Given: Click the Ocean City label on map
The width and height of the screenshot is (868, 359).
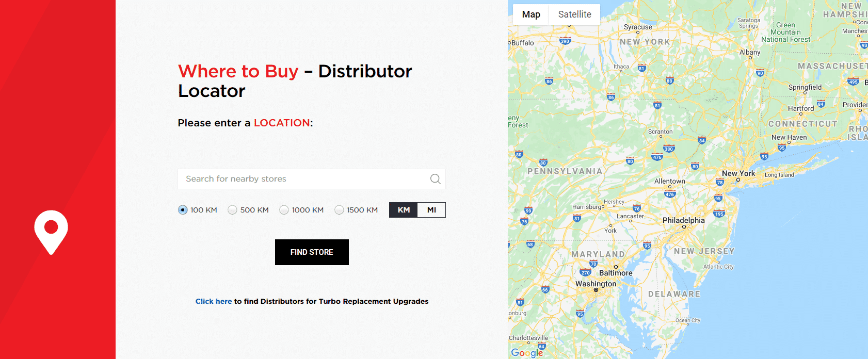Looking at the screenshot, I should click(x=688, y=320).
